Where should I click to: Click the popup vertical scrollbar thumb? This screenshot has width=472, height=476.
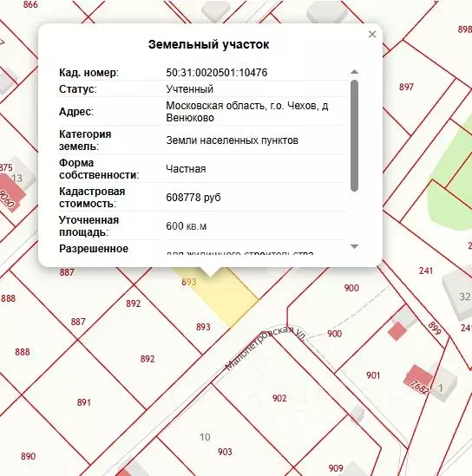pyautogui.click(x=354, y=136)
